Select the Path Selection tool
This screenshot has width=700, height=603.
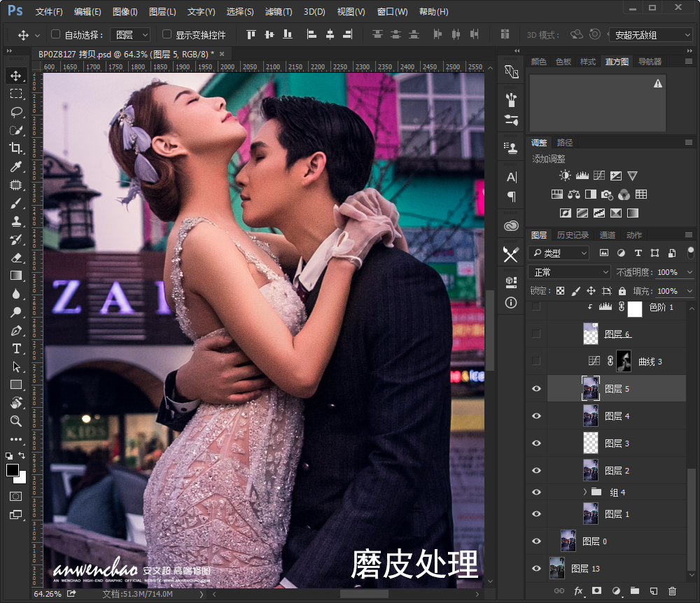click(x=16, y=367)
